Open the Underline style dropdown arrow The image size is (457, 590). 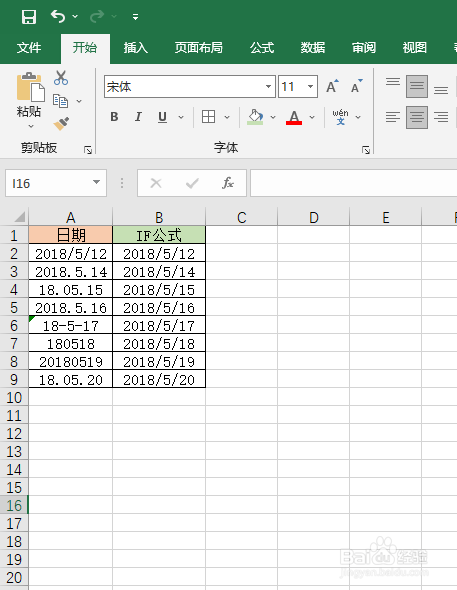click(x=181, y=117)
